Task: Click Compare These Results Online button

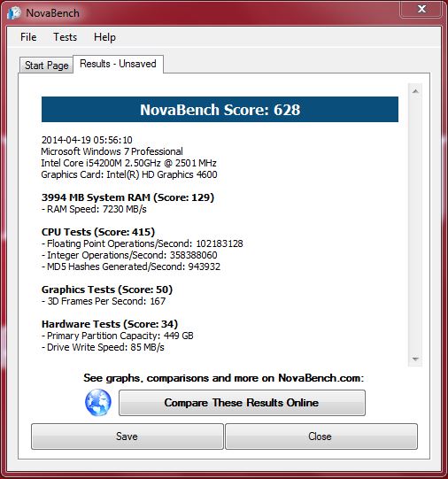Action: [x=242, y=403]
